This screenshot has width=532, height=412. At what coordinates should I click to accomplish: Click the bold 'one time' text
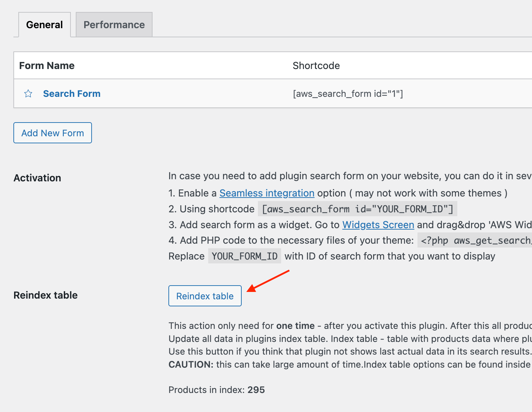click(x=295, y=326)
